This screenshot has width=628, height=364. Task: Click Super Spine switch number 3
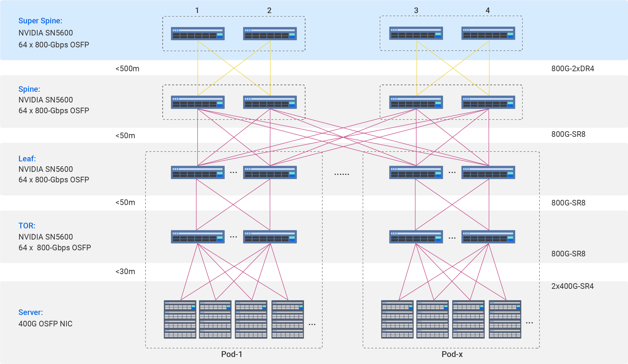pyautogui.click(x=416, y=33)
